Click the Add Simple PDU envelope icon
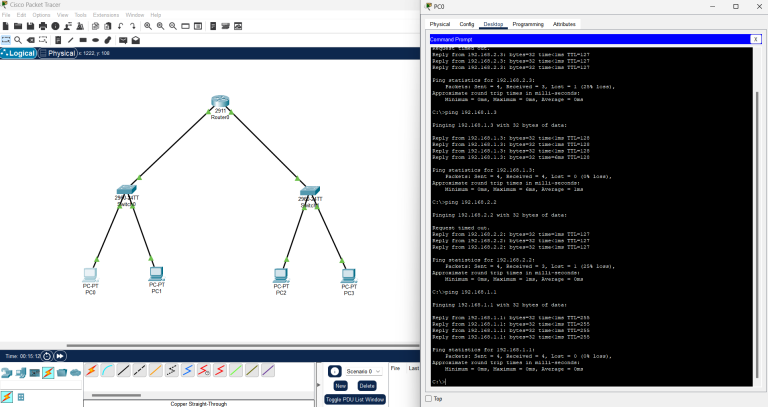This screenshot has height=407, width=768. coord(123,40)
